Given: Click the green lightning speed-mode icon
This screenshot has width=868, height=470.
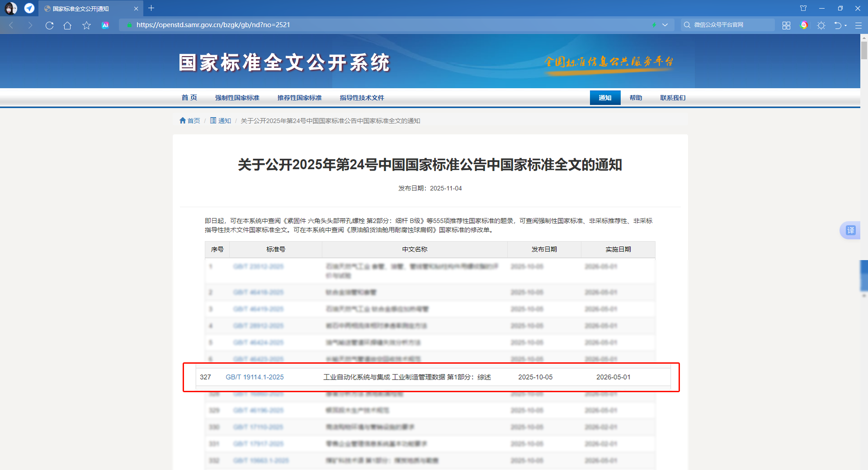Looking at the screenshot, I should [654, 25].
